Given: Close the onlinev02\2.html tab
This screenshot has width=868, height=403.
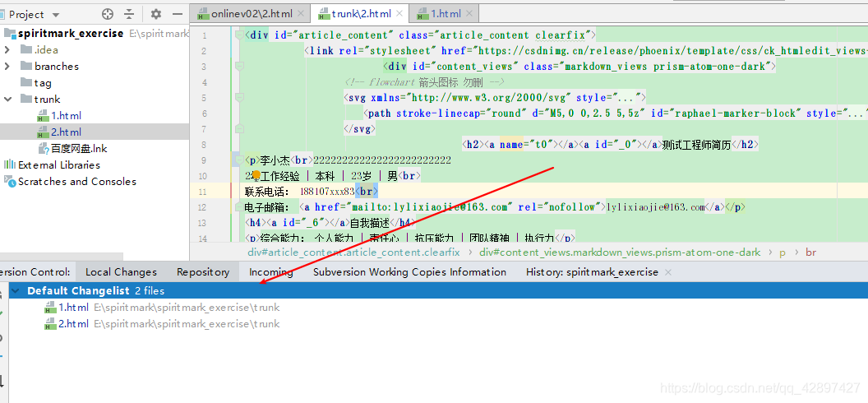Looking at the screenshot, I should [301, 14].
